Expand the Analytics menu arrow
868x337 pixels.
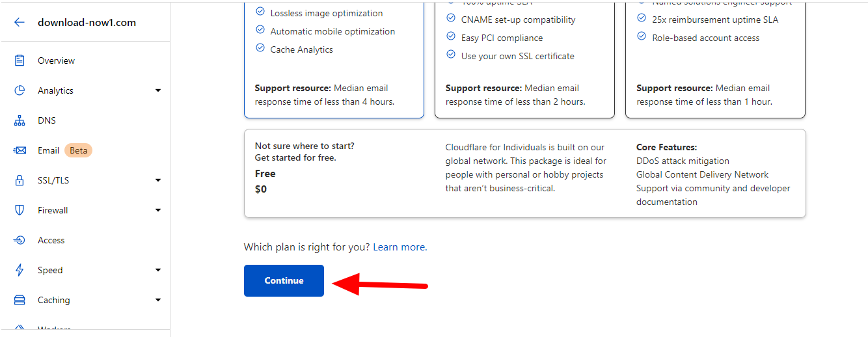pyautogui.click(x=158, y=90)
